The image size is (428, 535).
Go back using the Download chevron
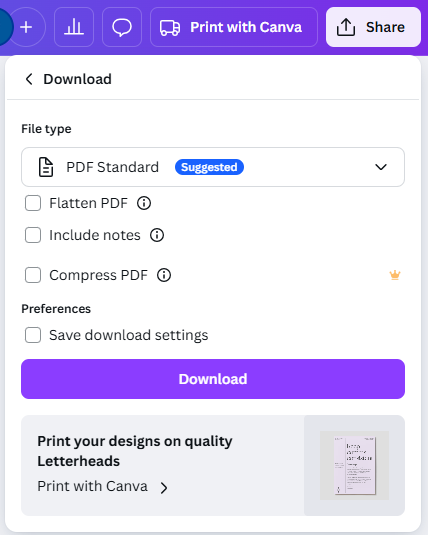coord(29,79)
